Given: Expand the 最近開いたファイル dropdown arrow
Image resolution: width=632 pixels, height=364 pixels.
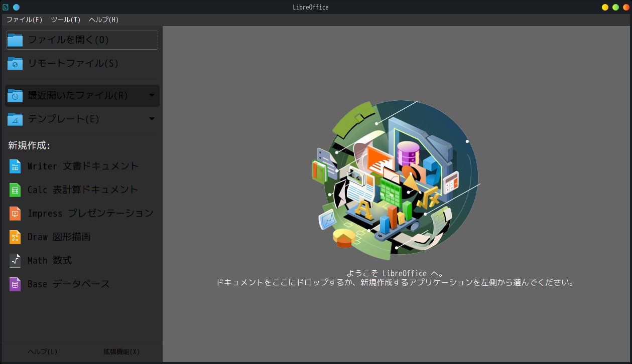Looking at the screenshot, I should click(152, 95).
